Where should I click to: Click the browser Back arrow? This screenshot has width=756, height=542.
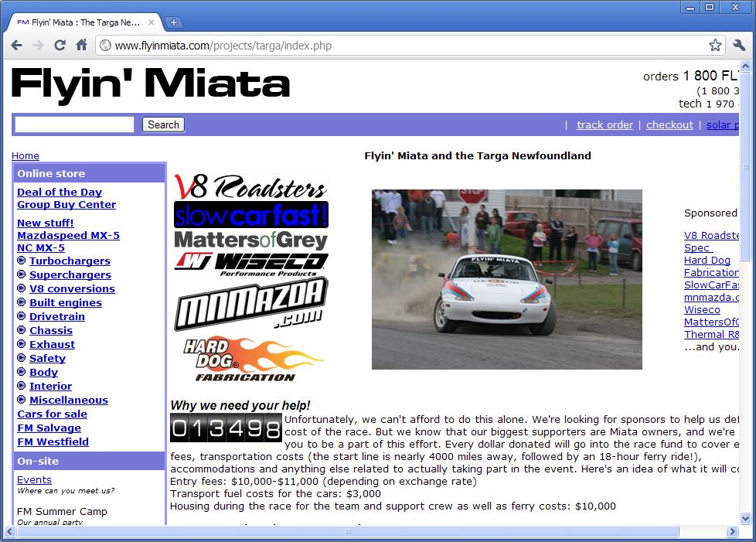(x=17, y=46)
